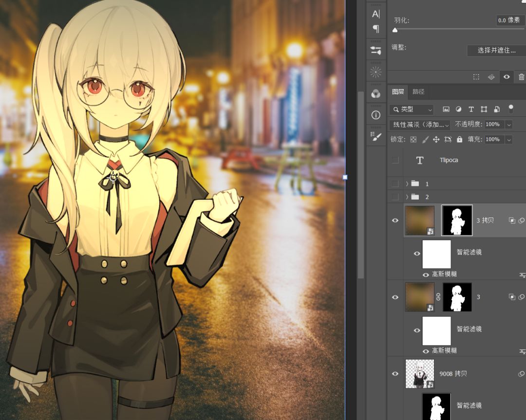Show the Tlipoca text layer
526x420 pixels.
coord(395,160)
